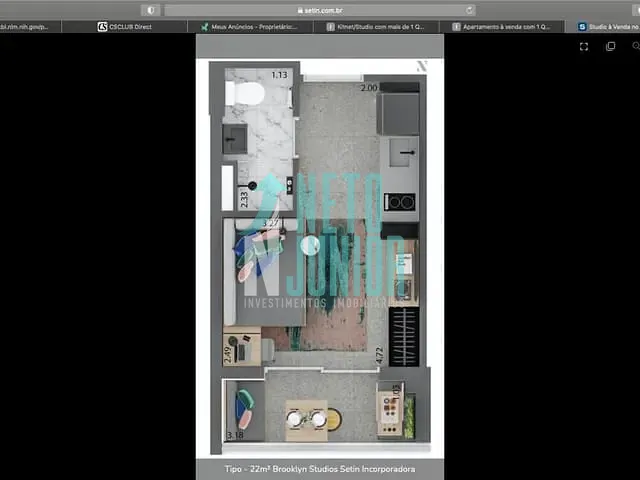640x480 pixels.
Task: Switch to the nlm.nih.gov tab
Action: (30, 27)
